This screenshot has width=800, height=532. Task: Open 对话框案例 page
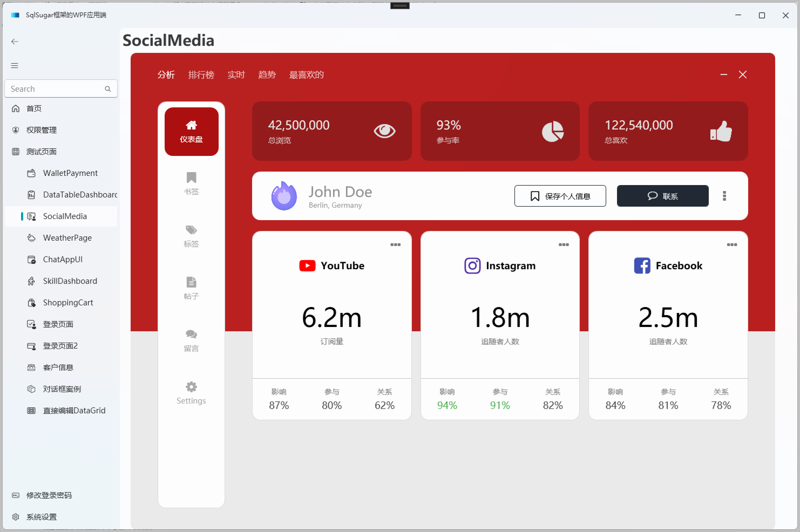(x=61, y=389)
